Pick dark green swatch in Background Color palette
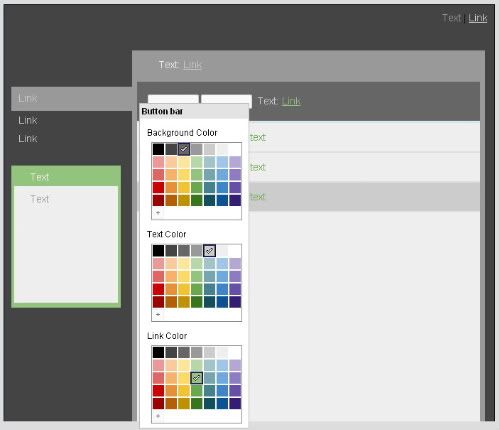 pos(197,200)
